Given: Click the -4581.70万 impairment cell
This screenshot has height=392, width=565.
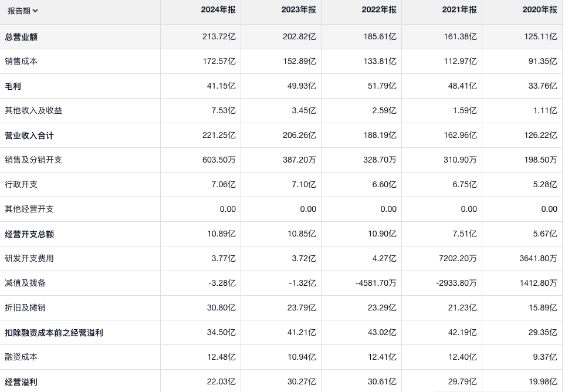Looking at the screenshot, I should pos(375,283).
